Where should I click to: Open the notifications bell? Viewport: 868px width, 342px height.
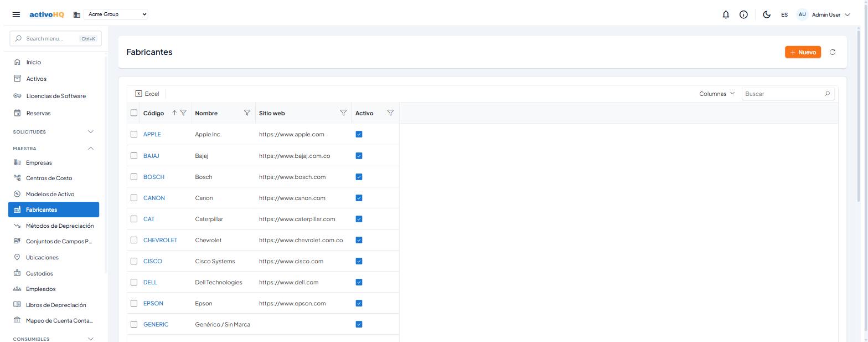[x=726, y=15]
